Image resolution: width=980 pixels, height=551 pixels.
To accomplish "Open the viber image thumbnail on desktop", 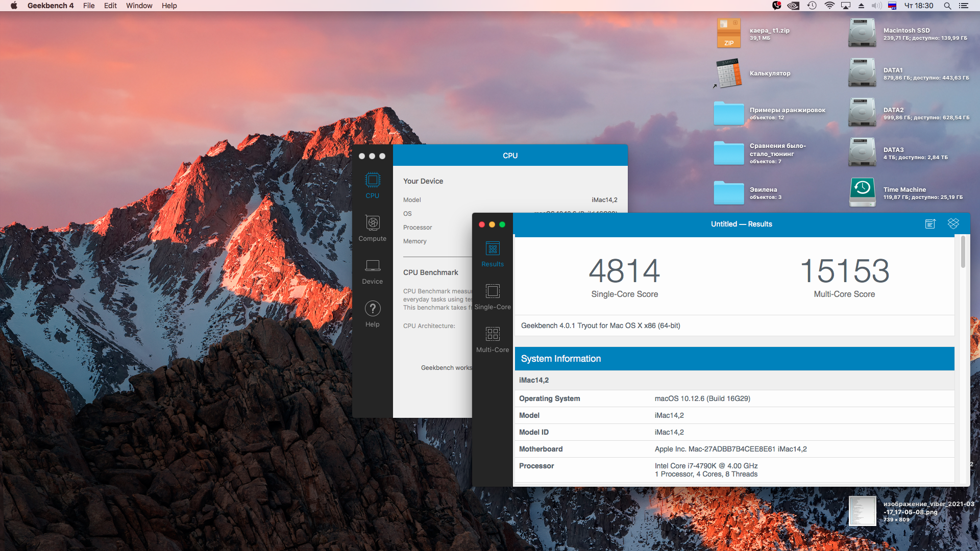I will pos(862,511).
